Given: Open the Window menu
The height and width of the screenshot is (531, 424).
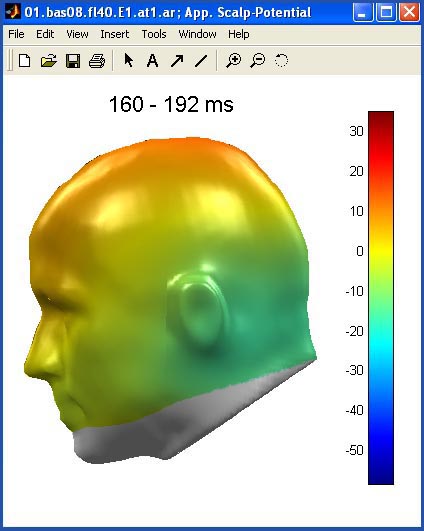Looking at the screenshot, I should click(x=197, y=34).
